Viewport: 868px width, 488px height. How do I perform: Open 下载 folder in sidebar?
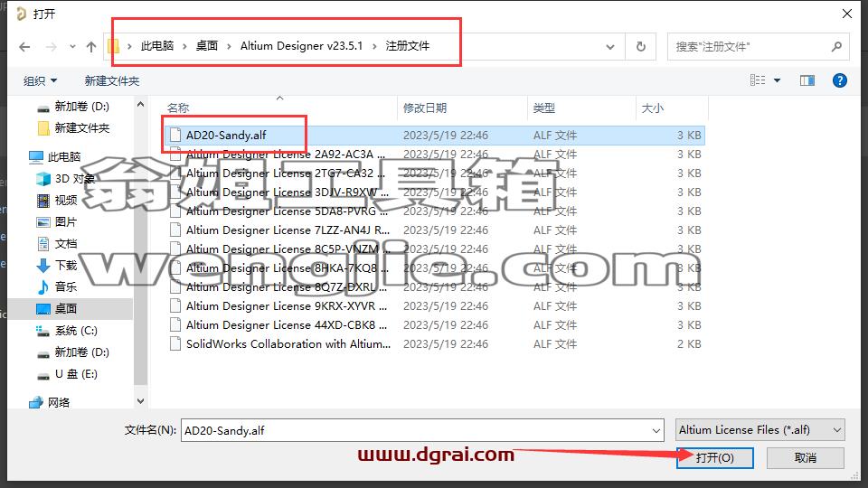pyautogui.click(x=57, y=266)
